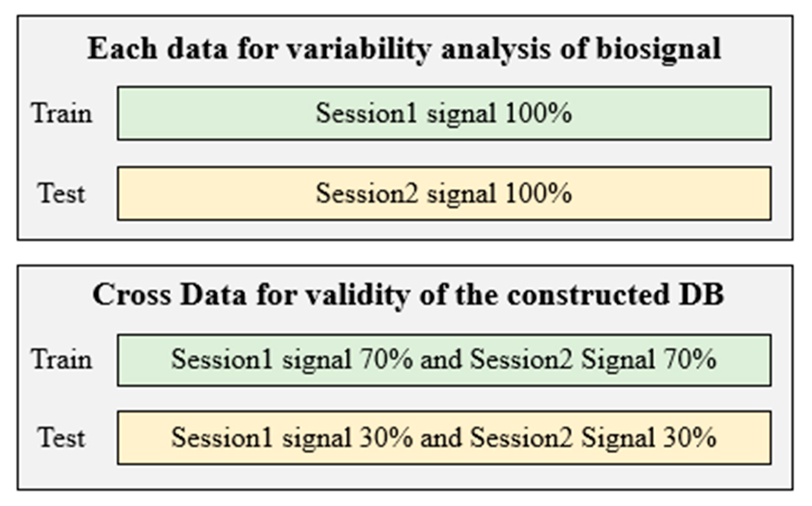Select the green 'Session1 signal 100%' box
Image resolution: width=812 pixels, height=506 pixels.
[444, 113]
